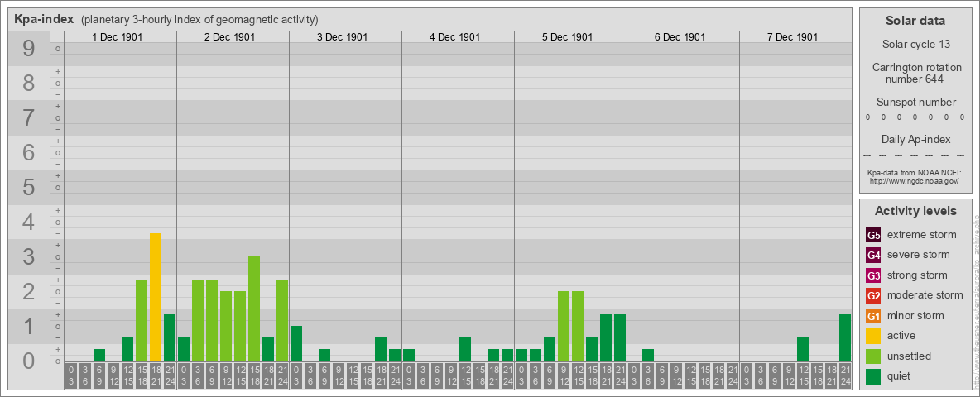Viewport: 980px width, 397px height.
Task: Click the G1 minor storm badge
Action: pyautogui.click(x=873, y=316)
